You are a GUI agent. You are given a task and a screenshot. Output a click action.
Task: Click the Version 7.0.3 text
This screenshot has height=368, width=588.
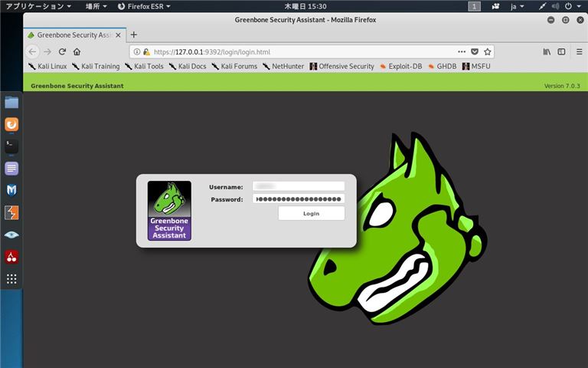[x=562, y=86]
